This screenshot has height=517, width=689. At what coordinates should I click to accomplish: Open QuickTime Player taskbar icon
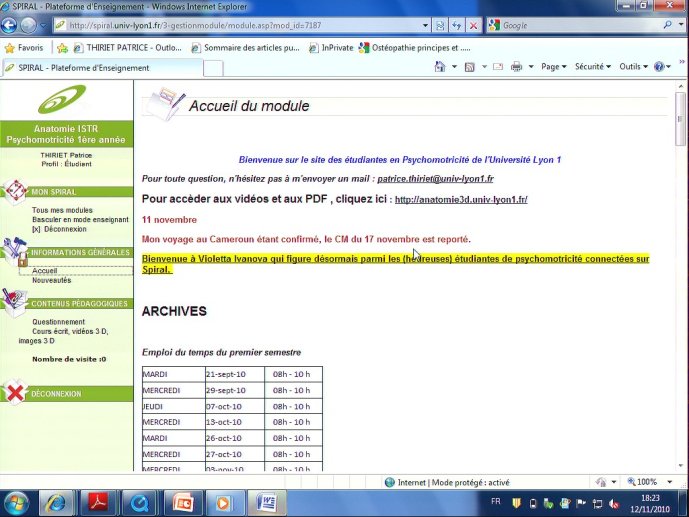coord(139,503)
